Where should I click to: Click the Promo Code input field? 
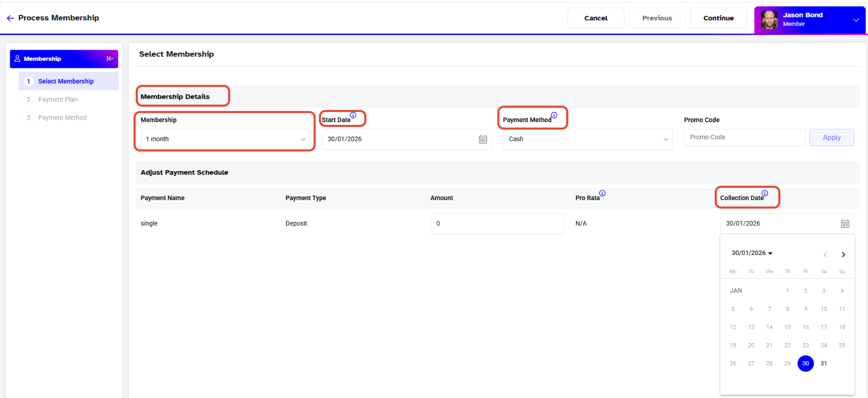(x=745, y=138)
